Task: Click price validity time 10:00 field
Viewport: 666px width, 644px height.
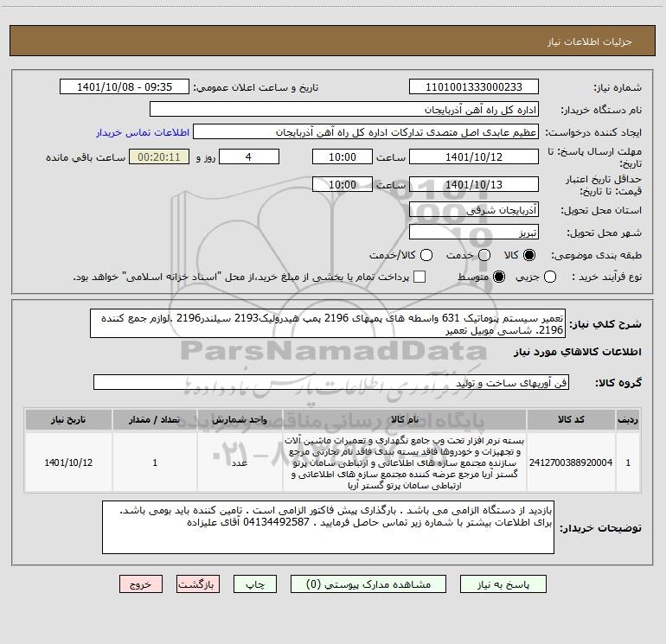Action: pos(343,184)
